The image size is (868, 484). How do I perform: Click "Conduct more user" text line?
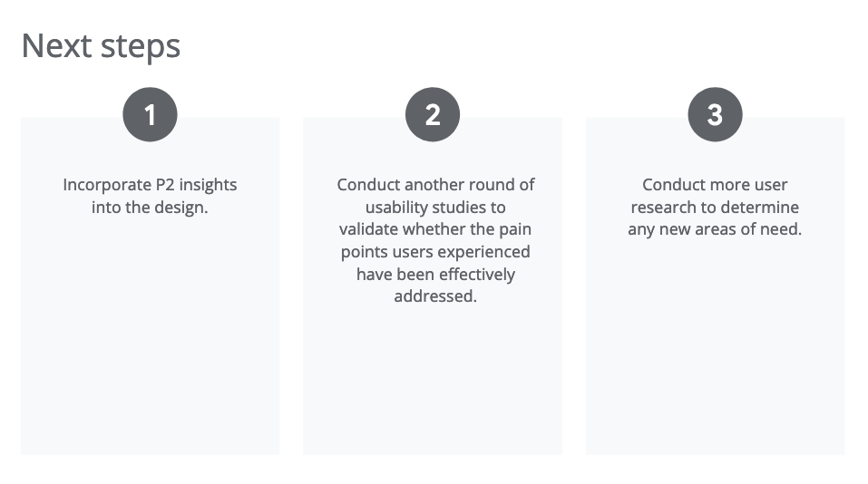tap(716, 185)
